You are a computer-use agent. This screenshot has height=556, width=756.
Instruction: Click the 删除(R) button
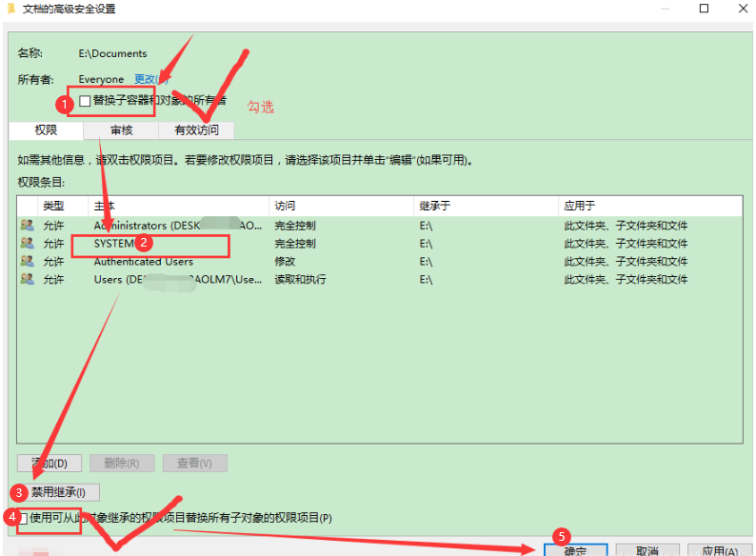coord(122,464)
